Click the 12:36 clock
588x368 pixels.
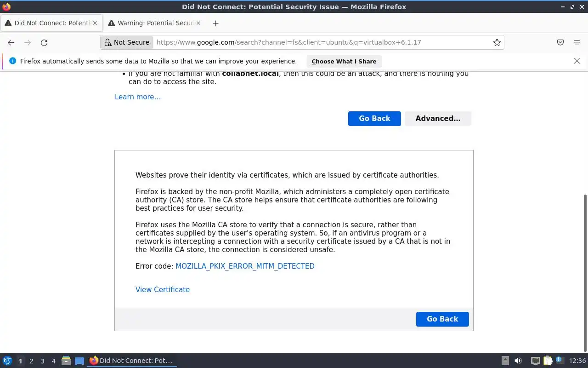577,361
